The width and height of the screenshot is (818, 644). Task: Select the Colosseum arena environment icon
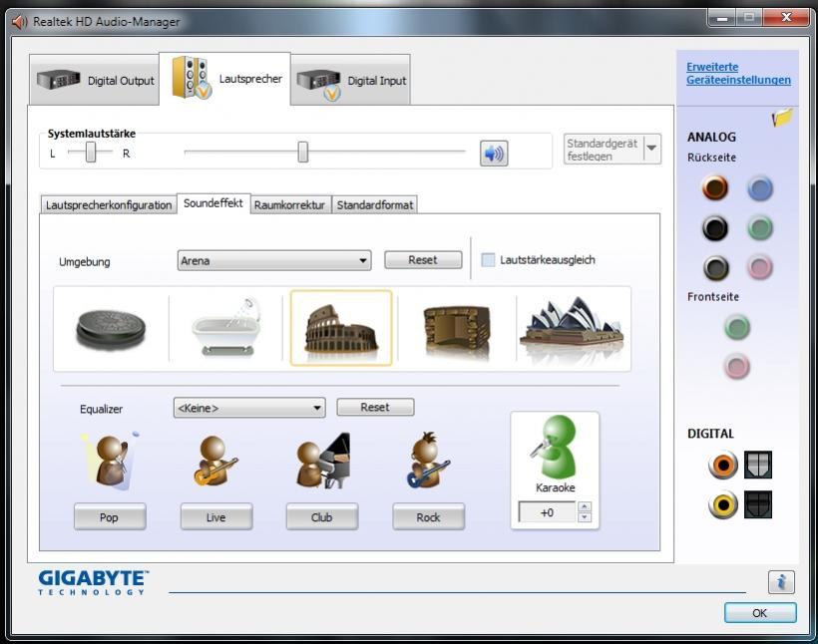[x=341, y=329]
